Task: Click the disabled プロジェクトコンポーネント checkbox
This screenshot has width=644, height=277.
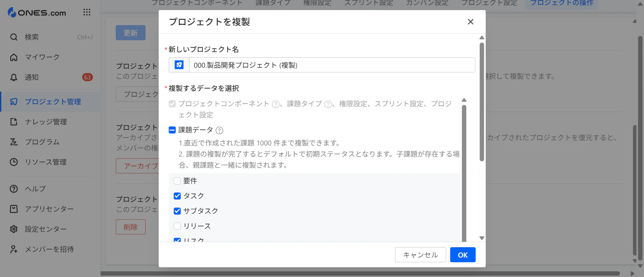Action: click(x=172, y=104)
